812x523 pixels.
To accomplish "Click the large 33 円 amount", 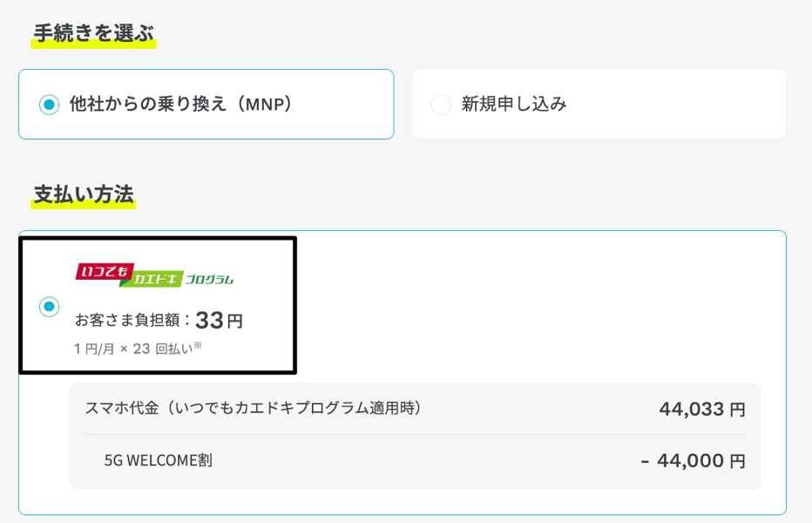I will pos(219,320).
